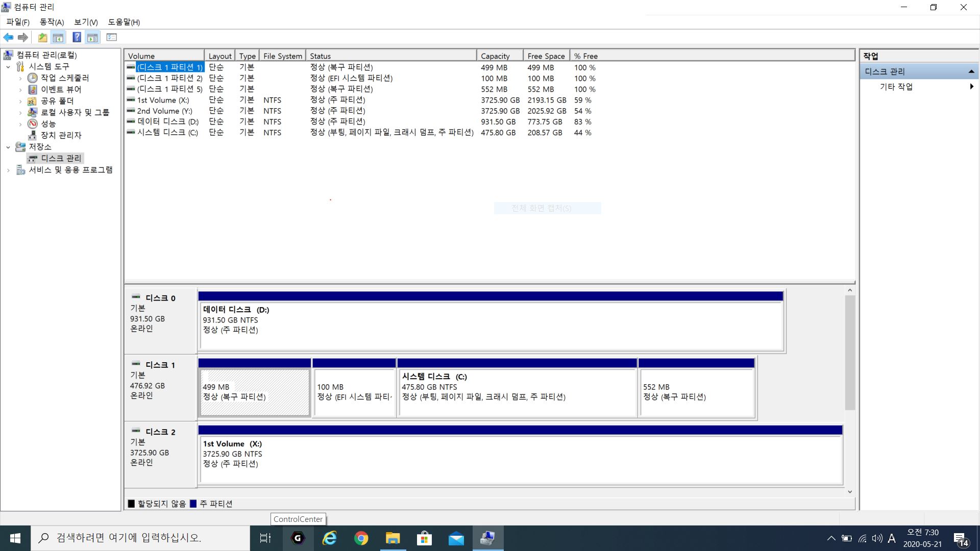This screenshot has height=551, width=980.
Task: Select Event Viewer (이벤트 뷰어) in tree
Action: coord(61,89)
